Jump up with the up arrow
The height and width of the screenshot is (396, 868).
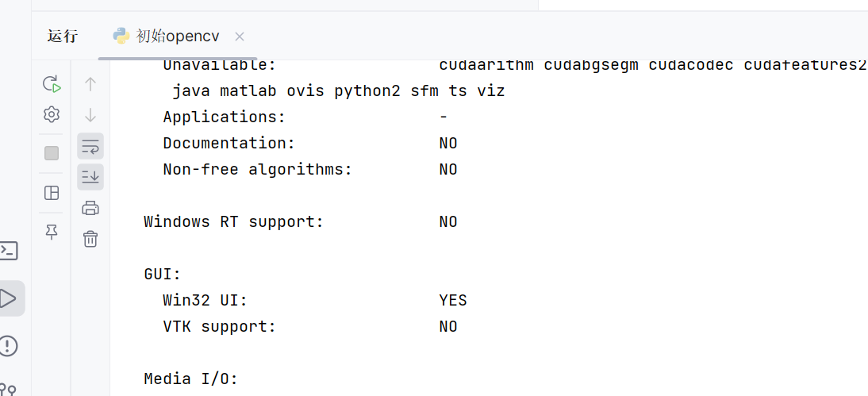(x=90, y=84)
